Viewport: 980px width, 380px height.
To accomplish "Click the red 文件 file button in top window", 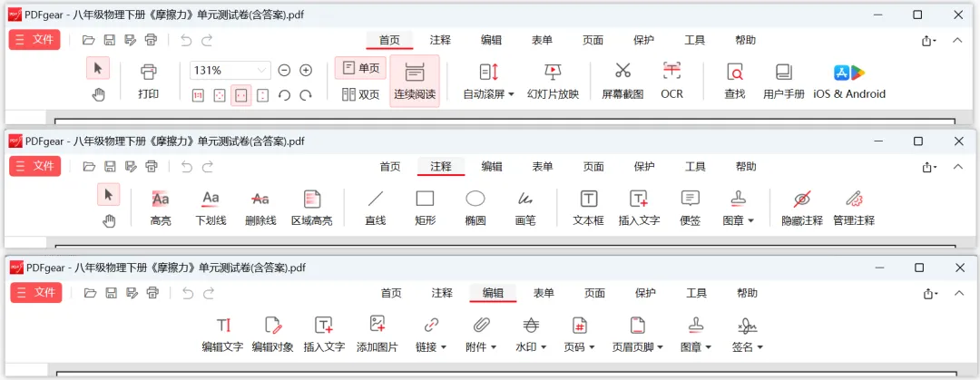I will coord(34,39).
